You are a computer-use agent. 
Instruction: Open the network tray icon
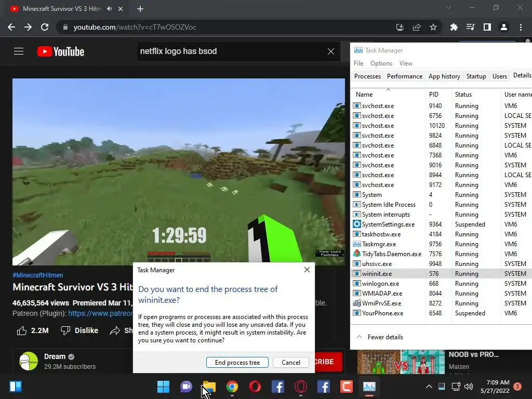point(456,387)
